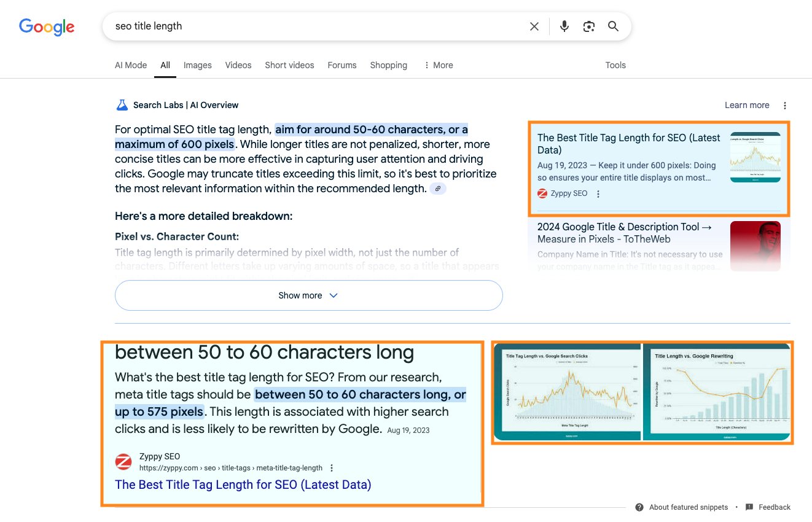
Task: Click Learn more about AI Overview
Action: click(747, 105)
